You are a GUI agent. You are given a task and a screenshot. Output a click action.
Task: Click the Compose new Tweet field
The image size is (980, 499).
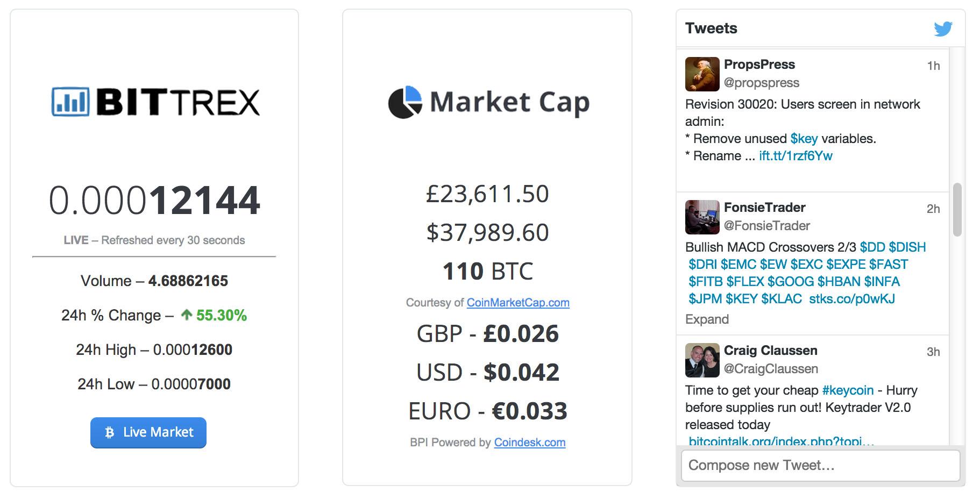820,465
